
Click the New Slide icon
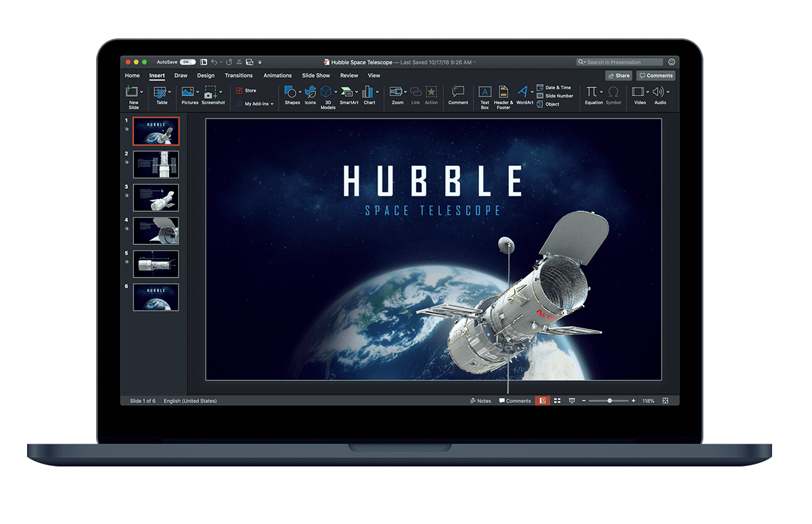132,91
